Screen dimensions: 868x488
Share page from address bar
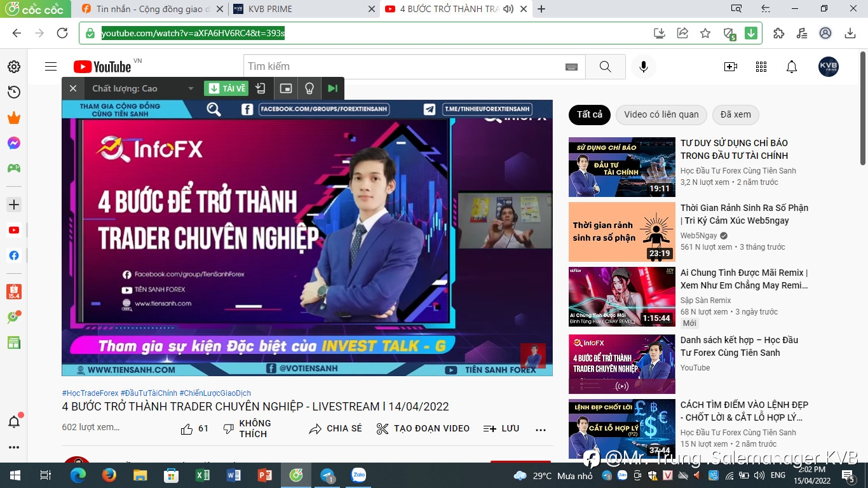click(682, 33)
